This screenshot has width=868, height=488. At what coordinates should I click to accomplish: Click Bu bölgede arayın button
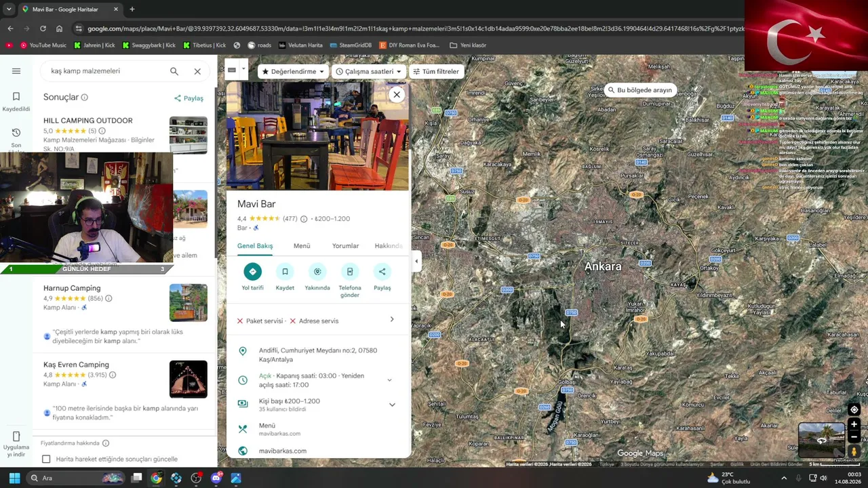click(x=639, y=90)
